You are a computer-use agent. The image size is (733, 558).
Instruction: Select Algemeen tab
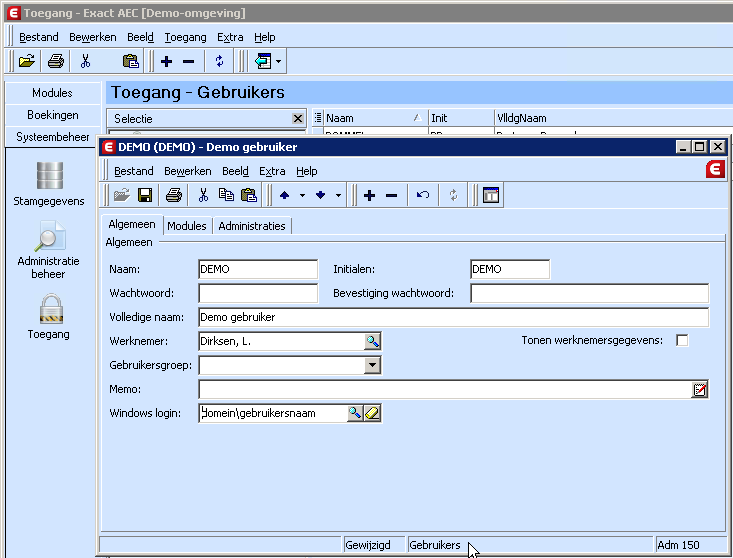tap(132, 224)
